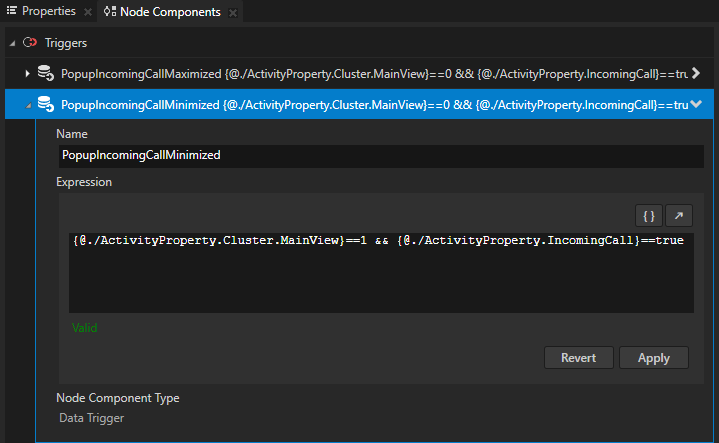Open chevron dropdown on PopupIncomingCallMinimized row
This screenshot has height=443, width=719.
click(x=697, y=104)
